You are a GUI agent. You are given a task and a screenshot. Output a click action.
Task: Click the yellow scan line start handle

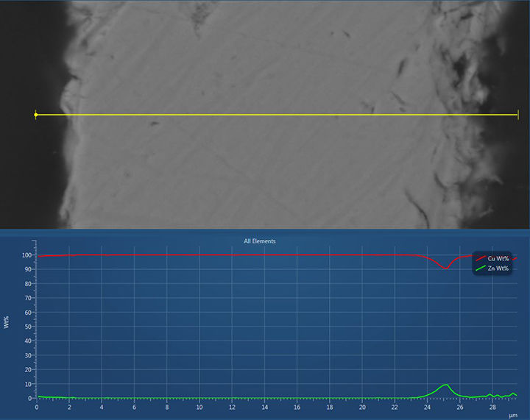pos(35,115)
